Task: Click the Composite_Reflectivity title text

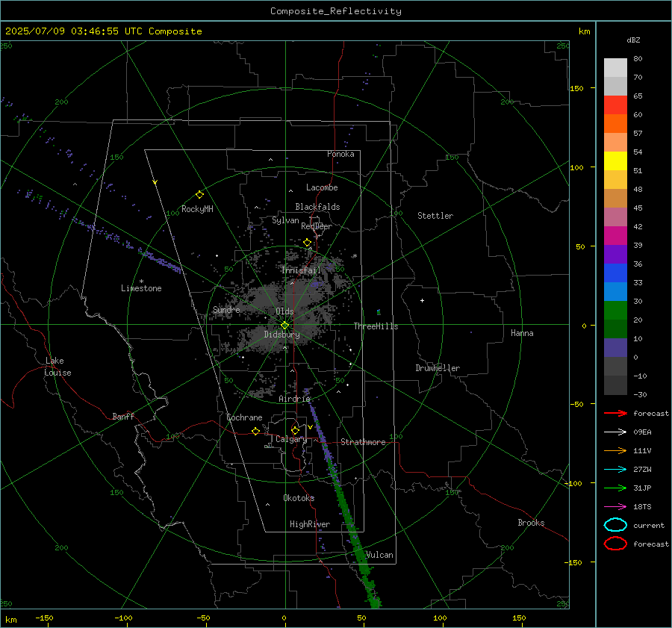Action: pyautogui.click(x=336, y=11)
